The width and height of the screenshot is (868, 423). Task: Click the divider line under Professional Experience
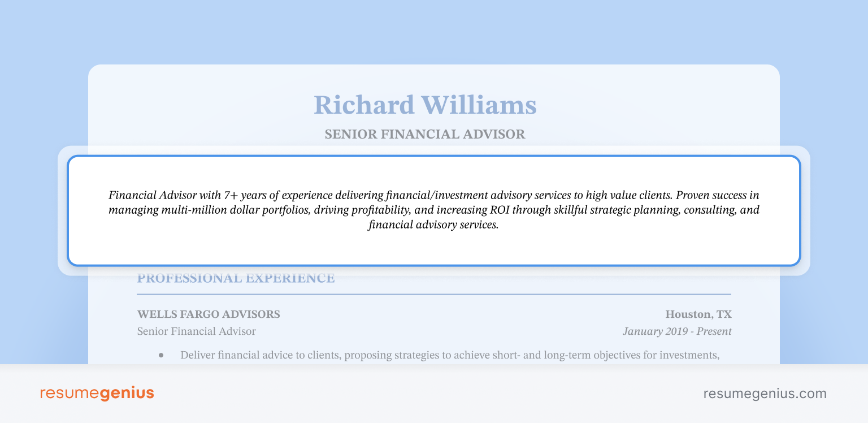coord(434,294)
